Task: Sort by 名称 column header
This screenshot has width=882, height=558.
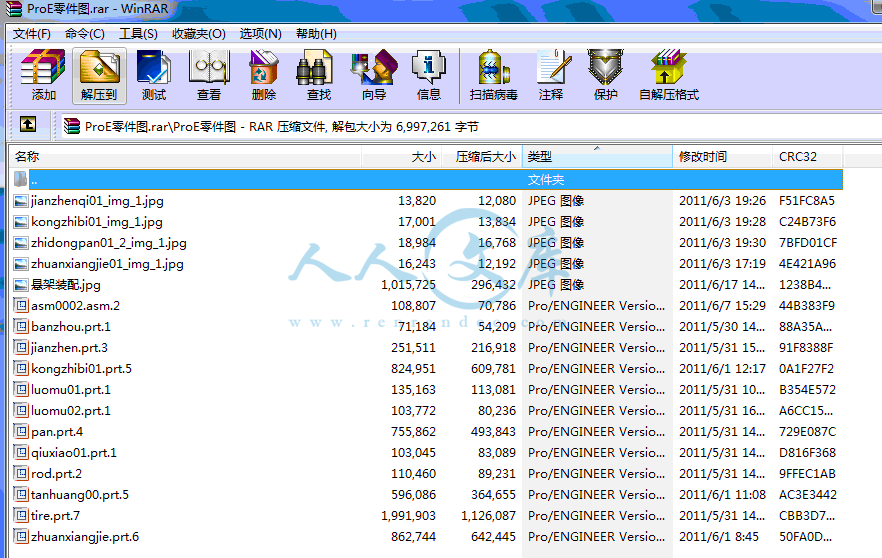Action: click(185, 156)
